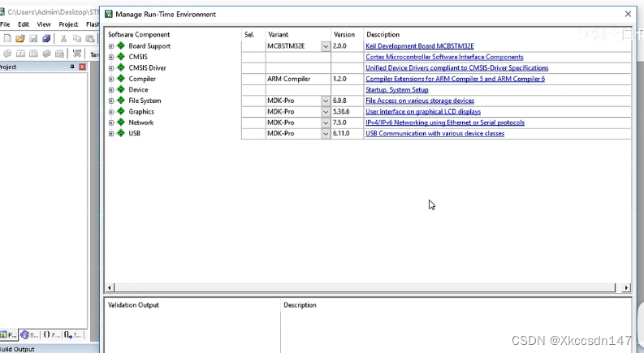Click the green diamond icon beside Board Support
Image resolution: width=644 pixels, height=353 pixels.
[121, 45]
